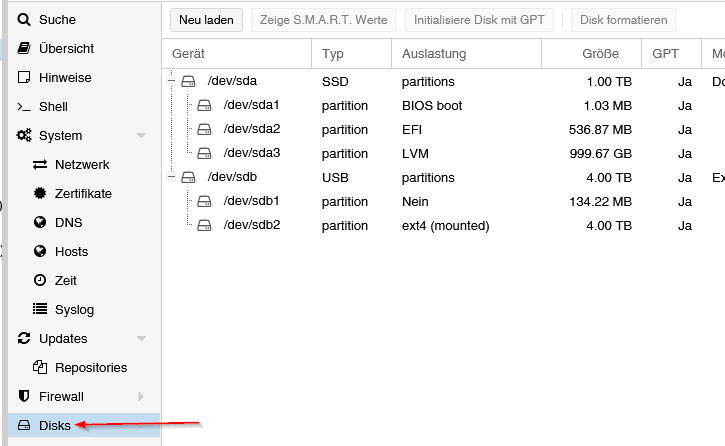Go to the Repositories menu item
Viewport: 725px width, 446px height.
click(91, 368)
